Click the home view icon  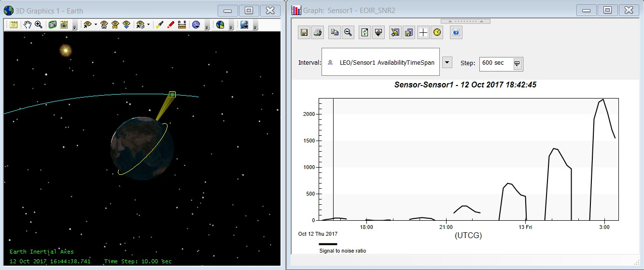pyautogui.click(x=104, y=25)
